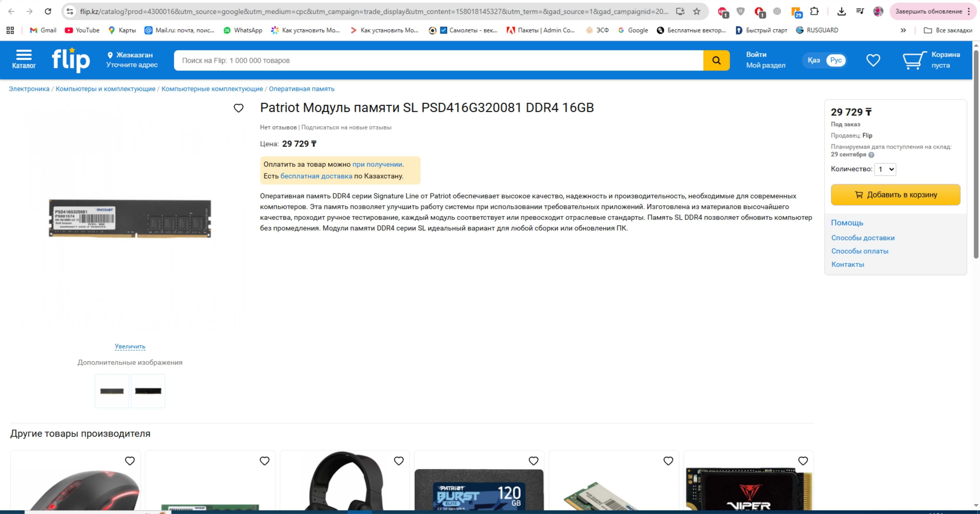Open the Gmail bookmark
The height and width of the screenshot is (514, 980).
[x=43, y=30]
